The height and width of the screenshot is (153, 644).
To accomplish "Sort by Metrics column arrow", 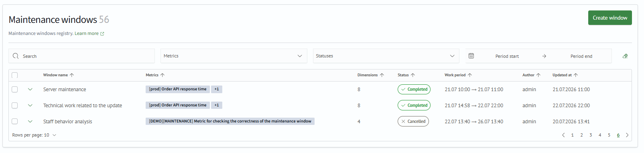I will click(163, 75).
